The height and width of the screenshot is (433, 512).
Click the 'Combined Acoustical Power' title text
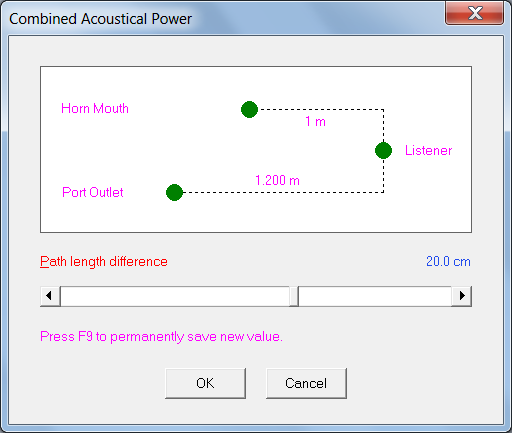coord(100,19)
